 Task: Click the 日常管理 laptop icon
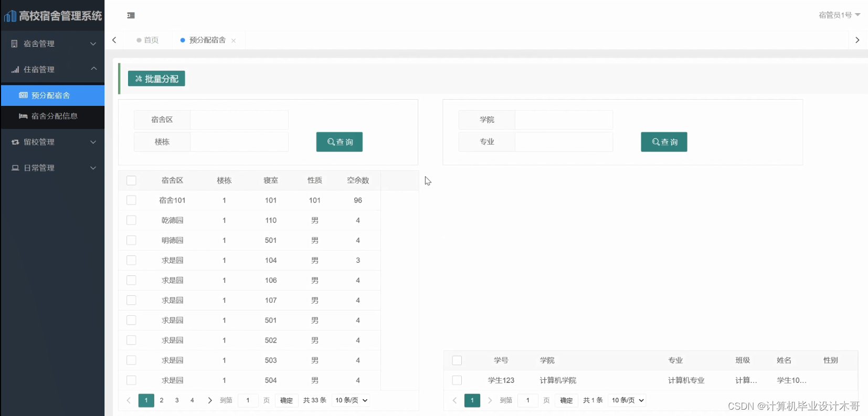click(15, 168)
